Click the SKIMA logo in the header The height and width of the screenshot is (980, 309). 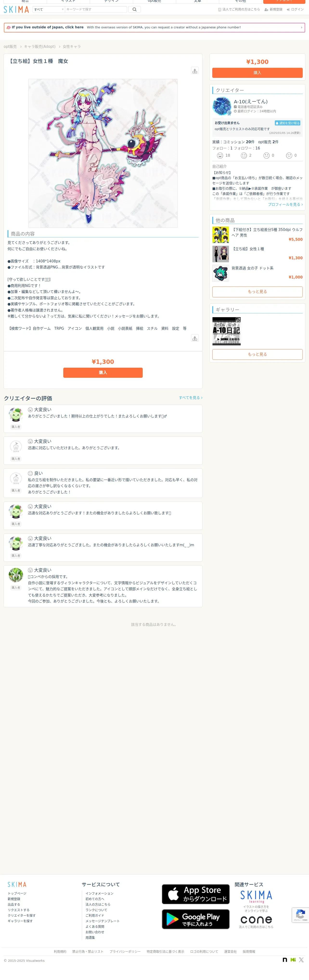point(16,10)
